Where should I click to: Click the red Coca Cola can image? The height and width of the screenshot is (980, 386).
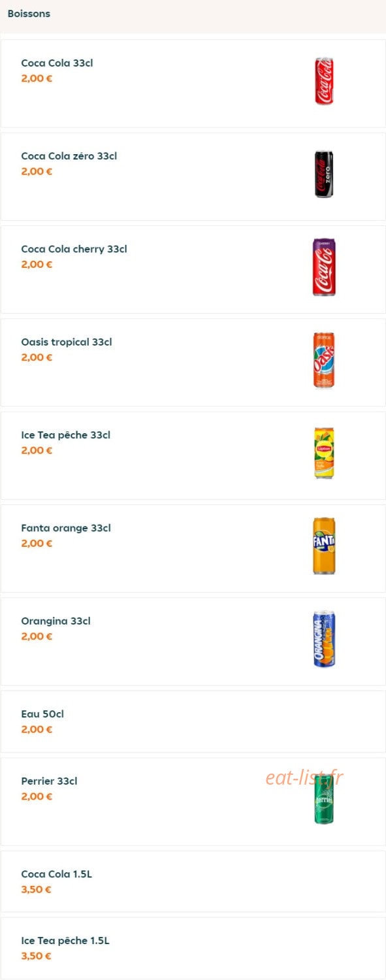point(324,81)
